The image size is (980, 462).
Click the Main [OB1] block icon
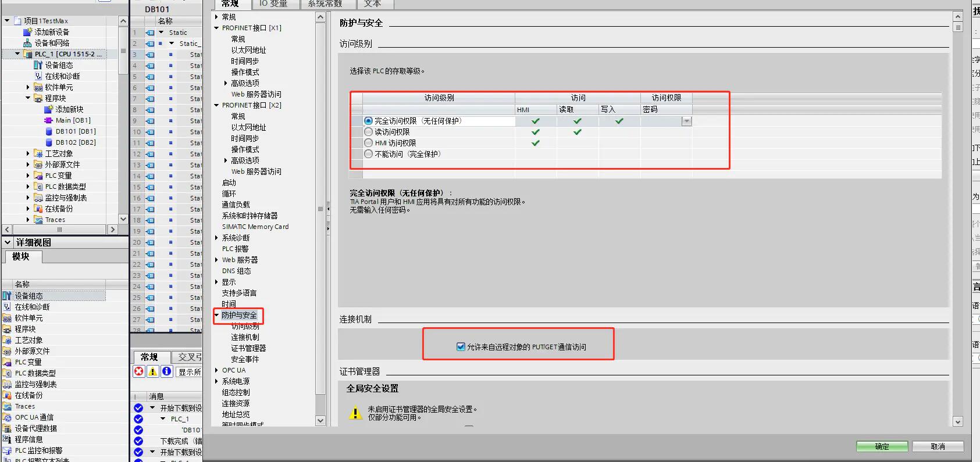coord(49,120)
